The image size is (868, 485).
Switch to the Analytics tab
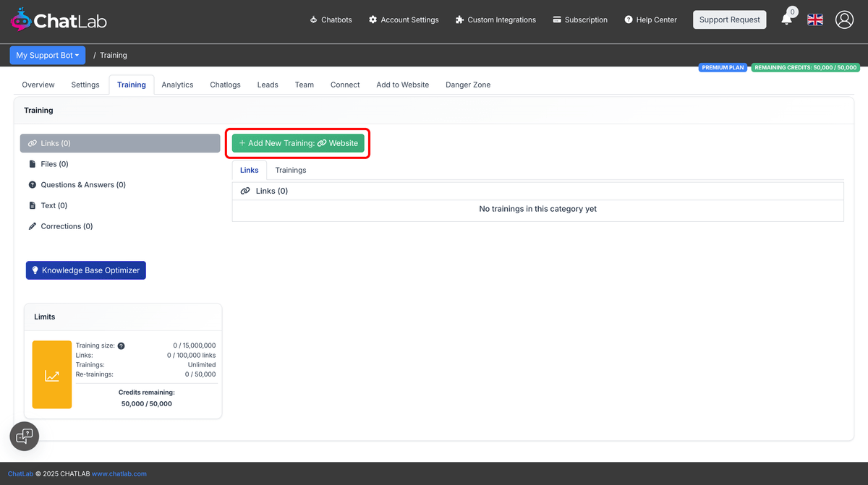177,85
